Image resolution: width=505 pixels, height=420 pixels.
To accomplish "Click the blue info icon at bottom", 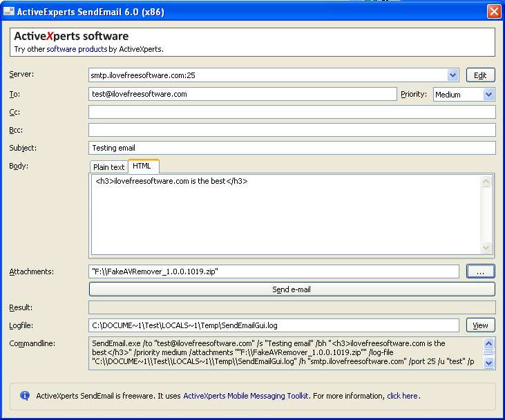I will (25, 396).
